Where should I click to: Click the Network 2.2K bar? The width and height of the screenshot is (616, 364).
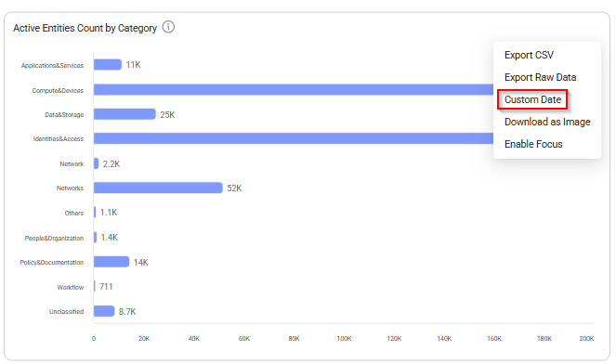coord(97,163)
